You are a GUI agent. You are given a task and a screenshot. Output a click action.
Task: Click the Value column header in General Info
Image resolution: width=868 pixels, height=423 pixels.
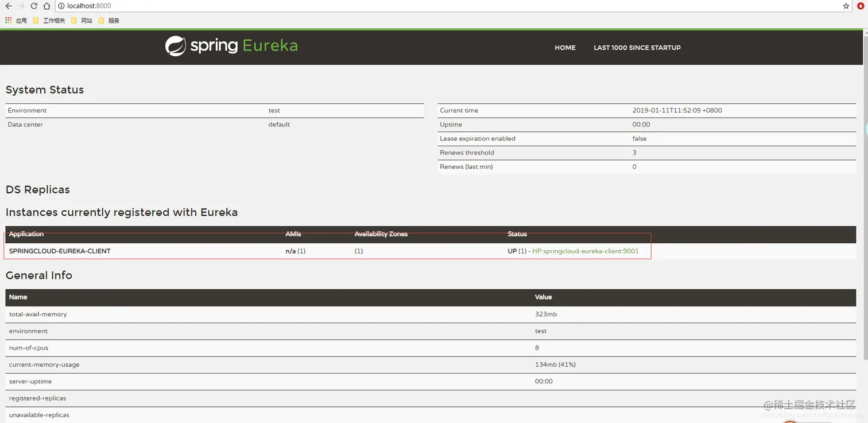544,297
